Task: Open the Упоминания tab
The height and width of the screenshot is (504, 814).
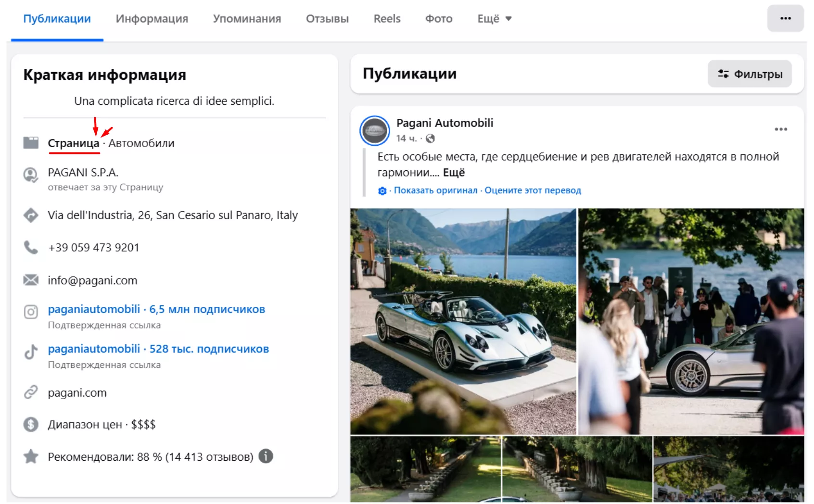Action: pyautogui.click(x=247, y=19)
